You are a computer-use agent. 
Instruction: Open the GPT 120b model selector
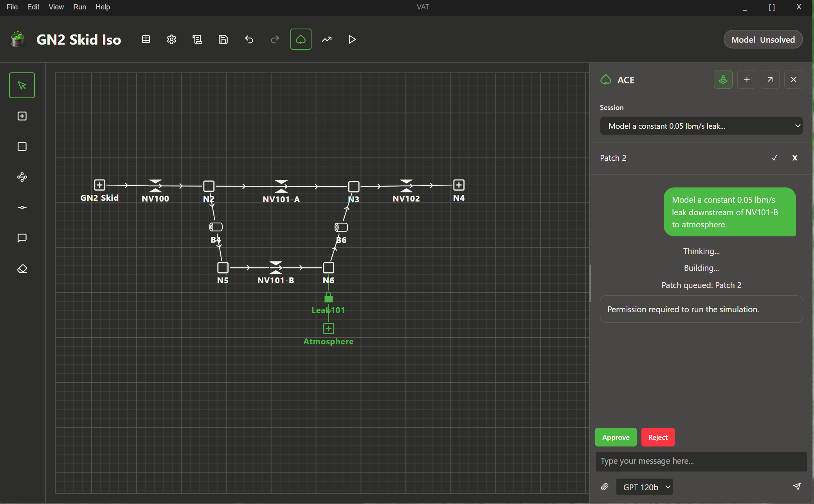(x=645, y=487)
